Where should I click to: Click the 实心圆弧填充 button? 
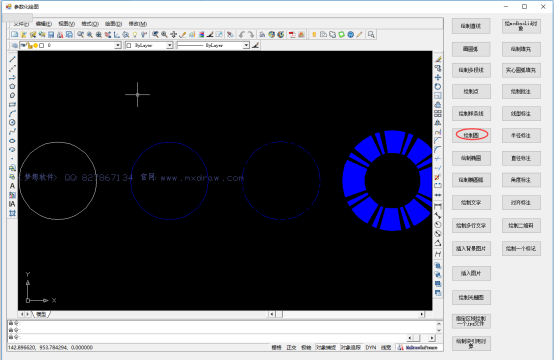point(521,70)
